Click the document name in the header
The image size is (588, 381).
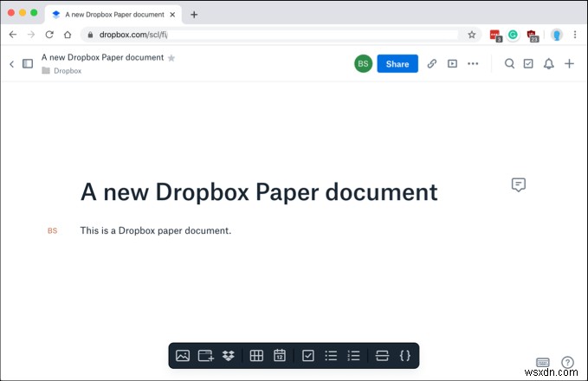[102, 57]
